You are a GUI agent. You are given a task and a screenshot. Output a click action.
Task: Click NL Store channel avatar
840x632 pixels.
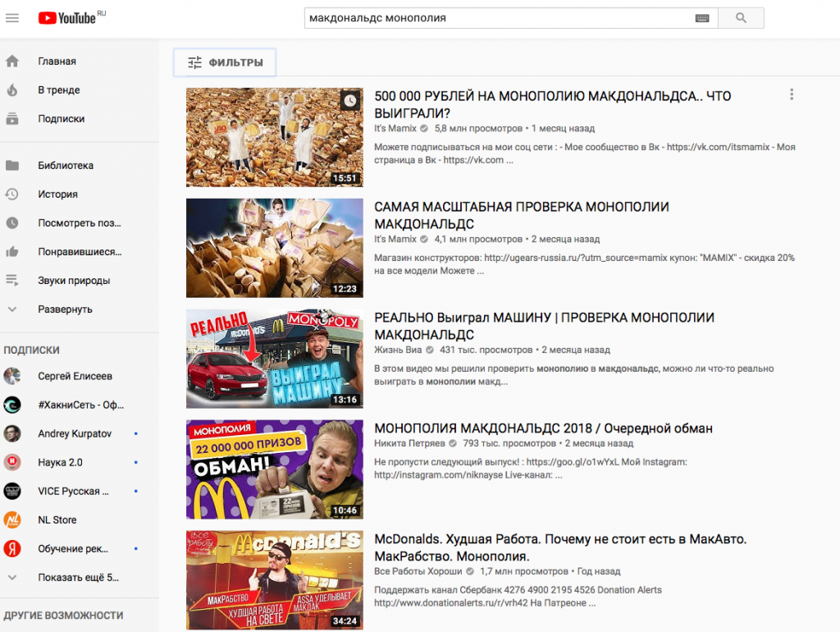(12, 520)
